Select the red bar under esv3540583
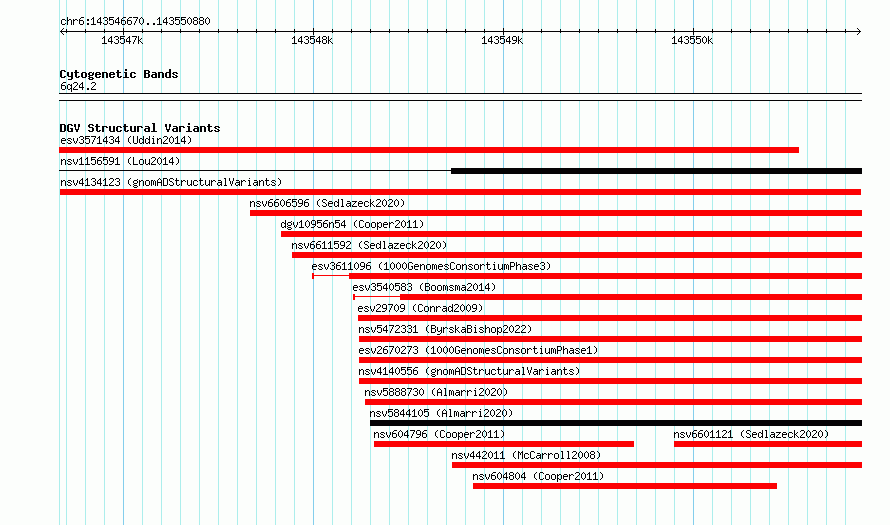The height and width of the screenshot is (525, 890). (x=631, y=297)
